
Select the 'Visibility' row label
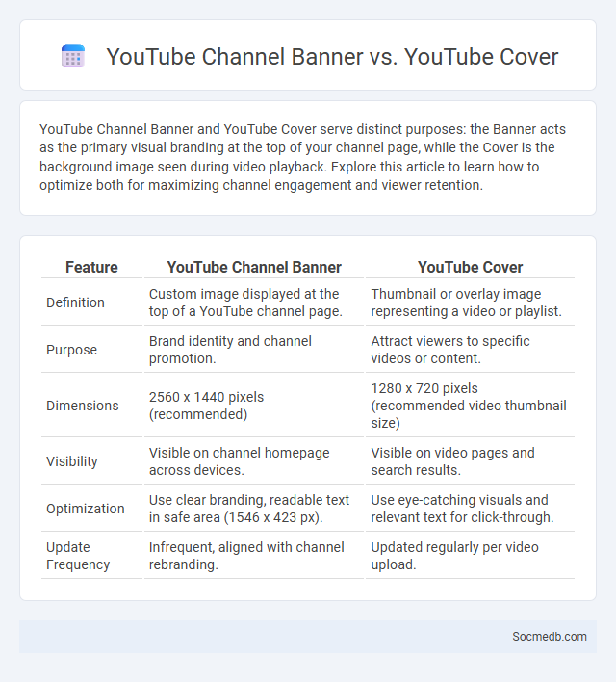click(x=72, y=461)
